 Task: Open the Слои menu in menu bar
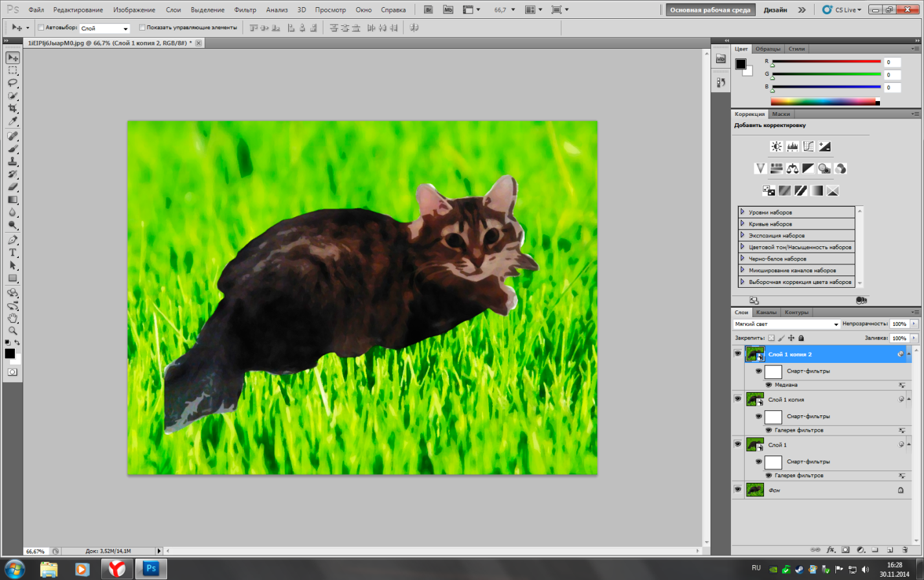tap(174, 10)
